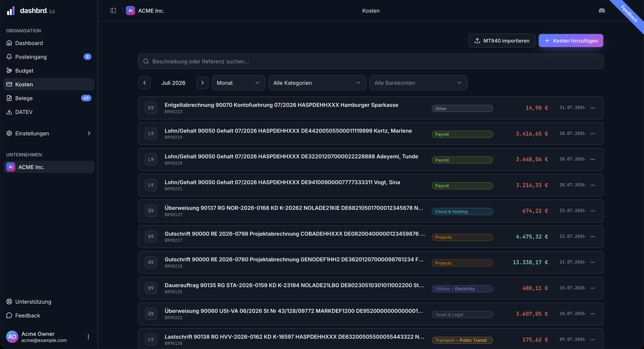Click D9 badge on Dauerauftrag row
The height and width of the screenshot is (349, 644).
coord(151,288)
